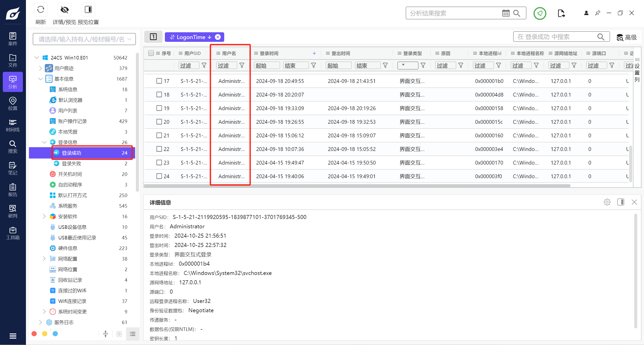Screen dimensions: 644x345
Task: Click the green shield status icon
Action: (x=540, y=13)
